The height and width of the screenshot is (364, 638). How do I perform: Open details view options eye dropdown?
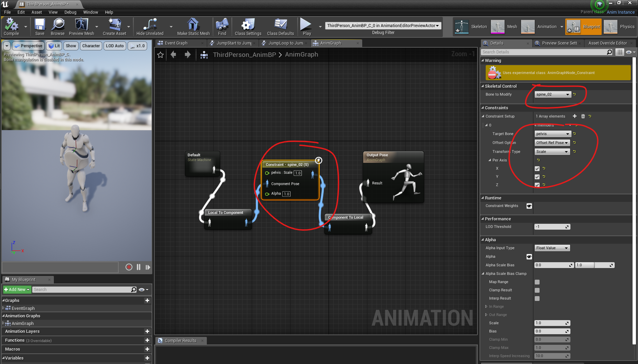click(630, 52)
